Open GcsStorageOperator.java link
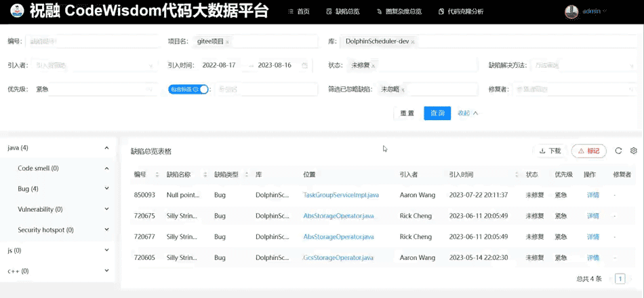This screenshot has width=644, height=298. click(x=338, y=258)
